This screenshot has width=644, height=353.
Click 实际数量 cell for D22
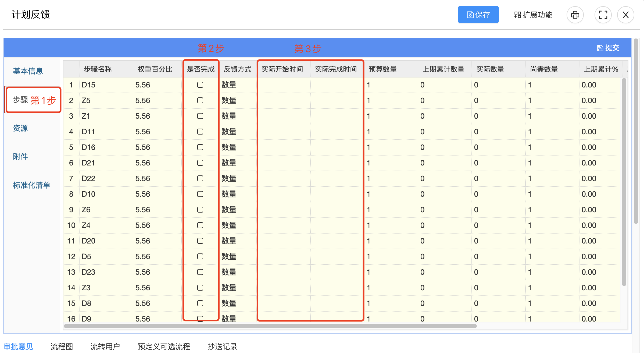click(x=499, y=178)
